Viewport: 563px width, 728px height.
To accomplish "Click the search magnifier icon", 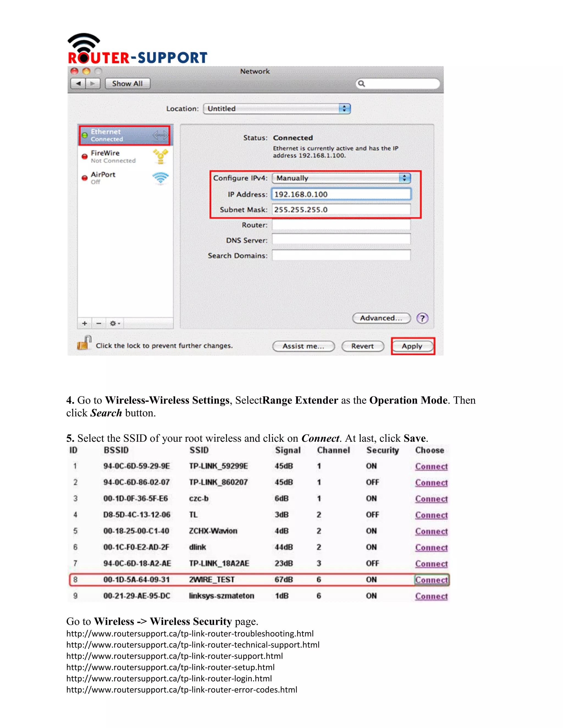I will tap(361, 84).
